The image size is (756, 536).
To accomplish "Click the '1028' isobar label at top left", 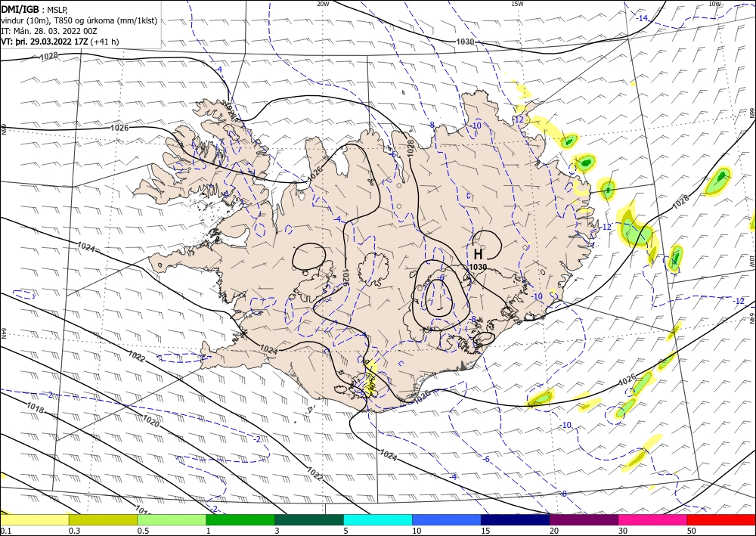I will point(48,57).
